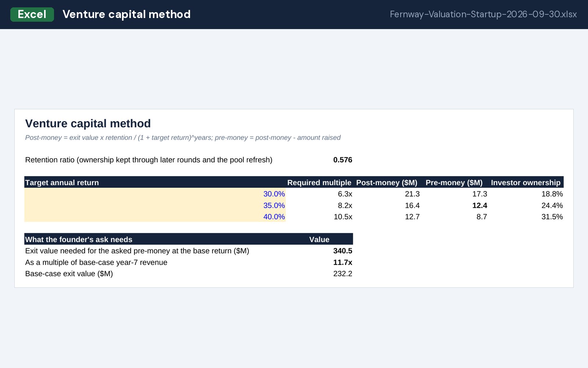Select the 'Venture capital method' sheet title heading
This screenshot has width=588, height=368.
coord(88,124)
